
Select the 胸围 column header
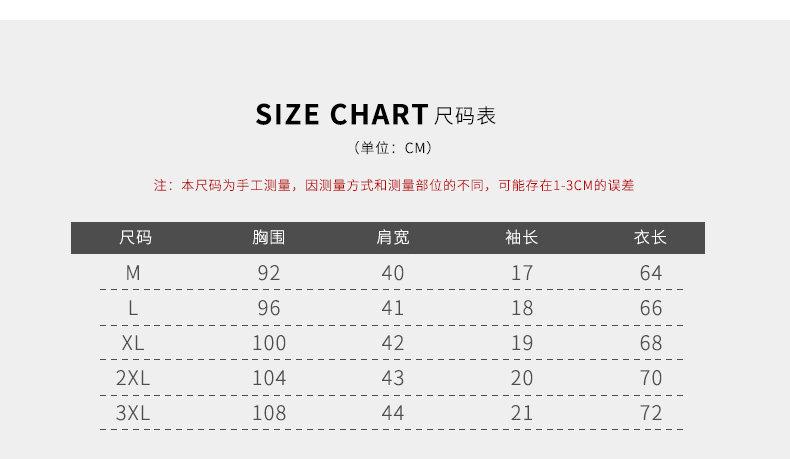point(269,238)
